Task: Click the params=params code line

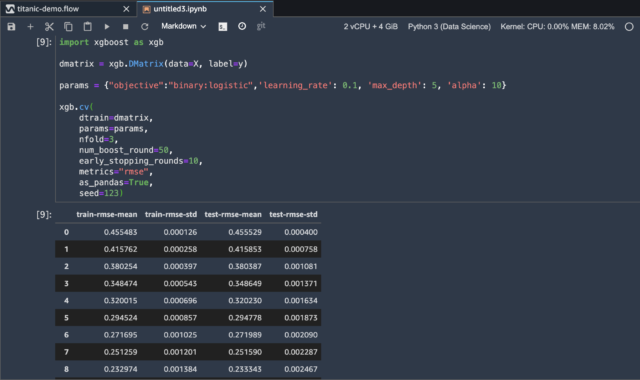Action: 113,129
